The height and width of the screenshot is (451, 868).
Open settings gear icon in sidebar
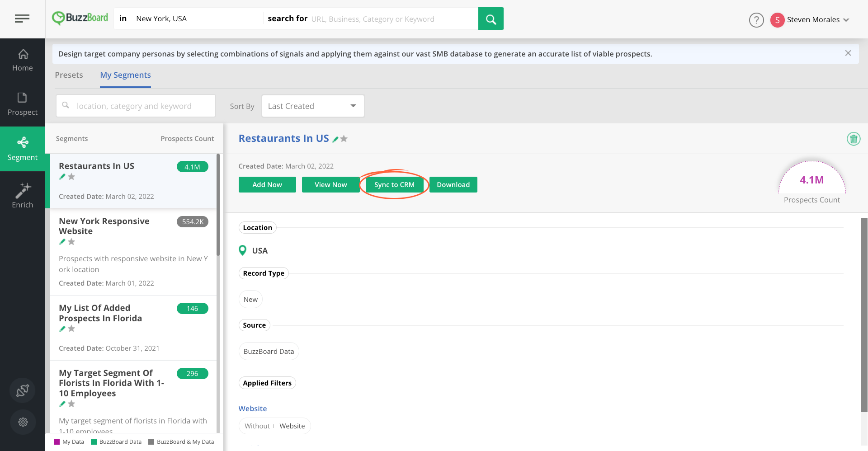pyautogui.click(x=23, y=422)
